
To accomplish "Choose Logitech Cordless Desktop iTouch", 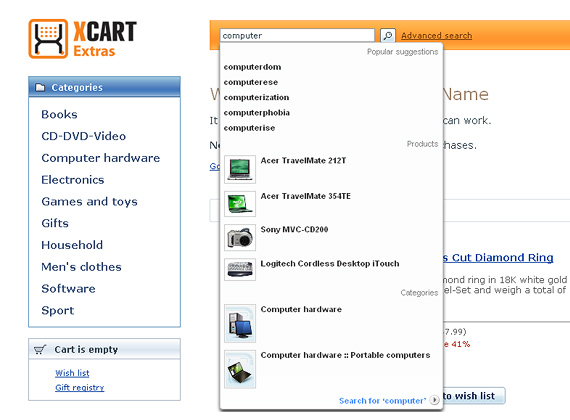I will pos(330,264).
